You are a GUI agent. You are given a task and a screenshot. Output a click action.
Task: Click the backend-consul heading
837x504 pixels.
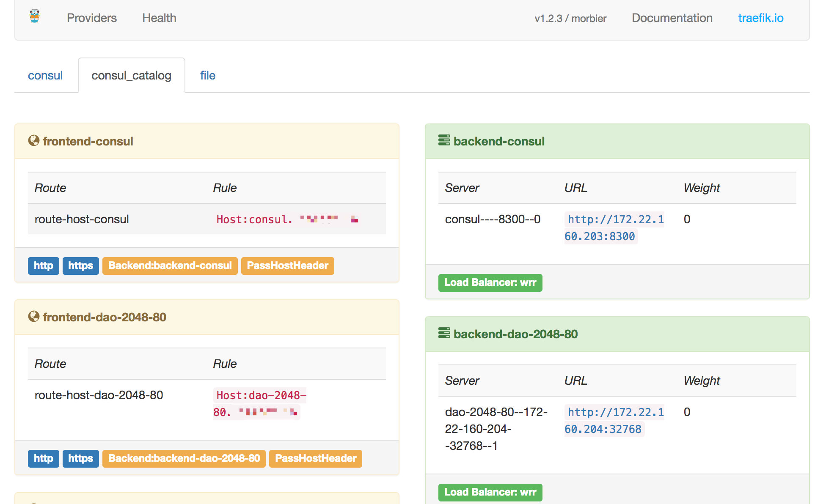(x=499, y=141)
